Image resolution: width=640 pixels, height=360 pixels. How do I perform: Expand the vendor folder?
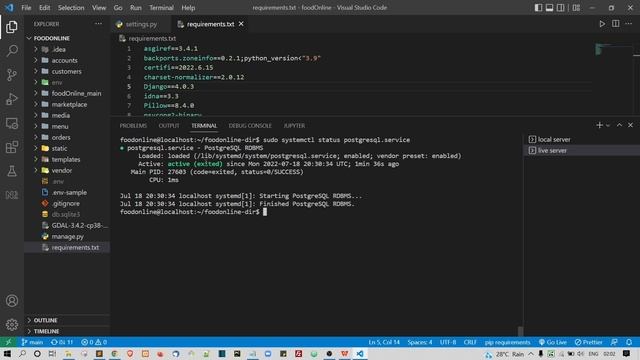click(62, 170)
